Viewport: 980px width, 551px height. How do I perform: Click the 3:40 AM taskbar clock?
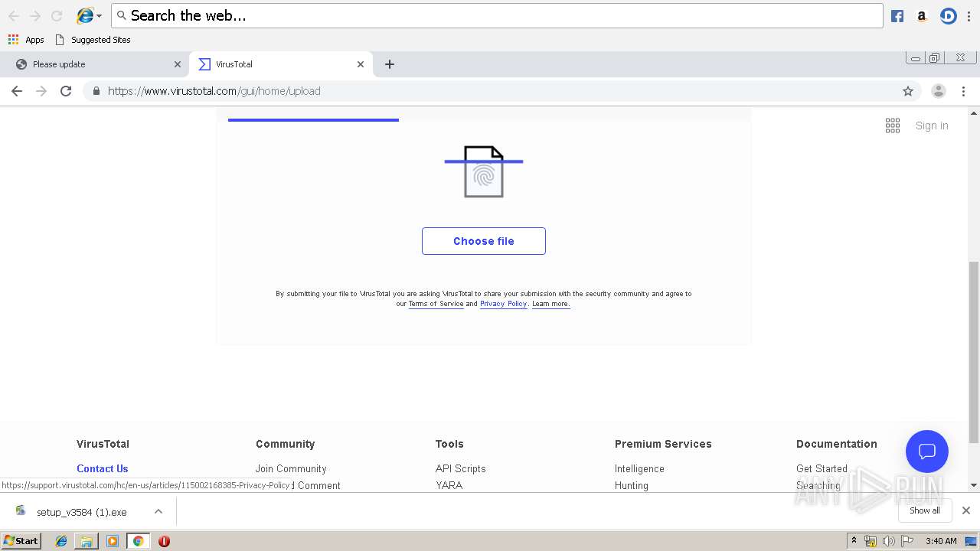coord(941,541)
